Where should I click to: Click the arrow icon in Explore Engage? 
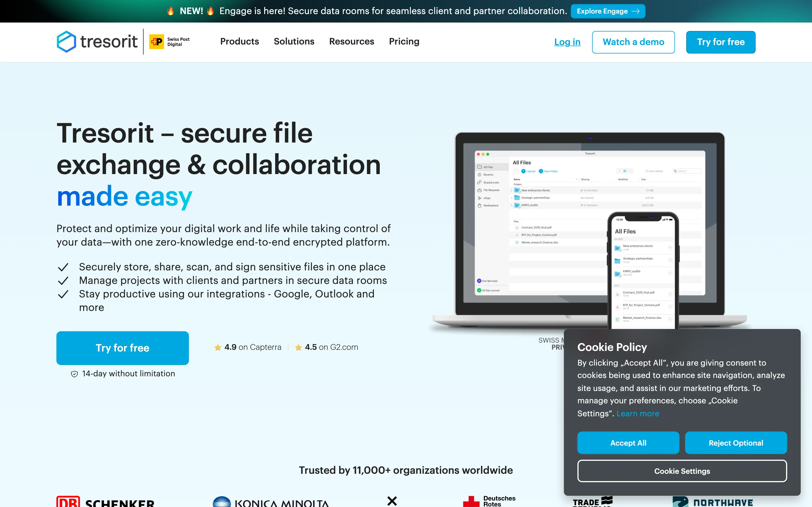636,11
